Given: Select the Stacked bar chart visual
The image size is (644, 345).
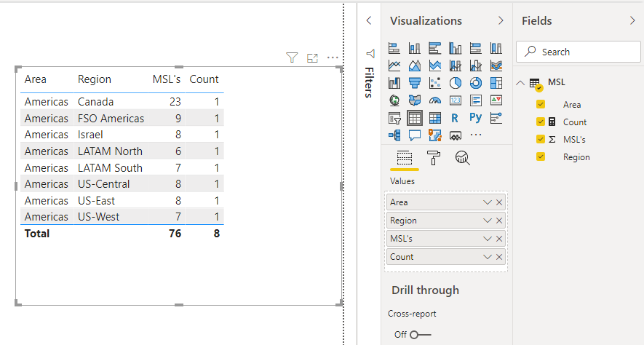Looking at the screenshot, I should [394, 48].
